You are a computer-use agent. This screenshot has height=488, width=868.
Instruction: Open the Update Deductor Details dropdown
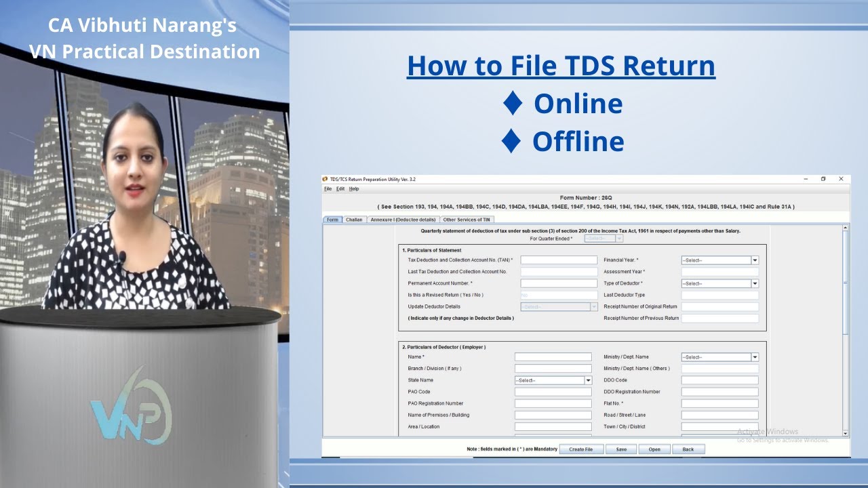559,306
